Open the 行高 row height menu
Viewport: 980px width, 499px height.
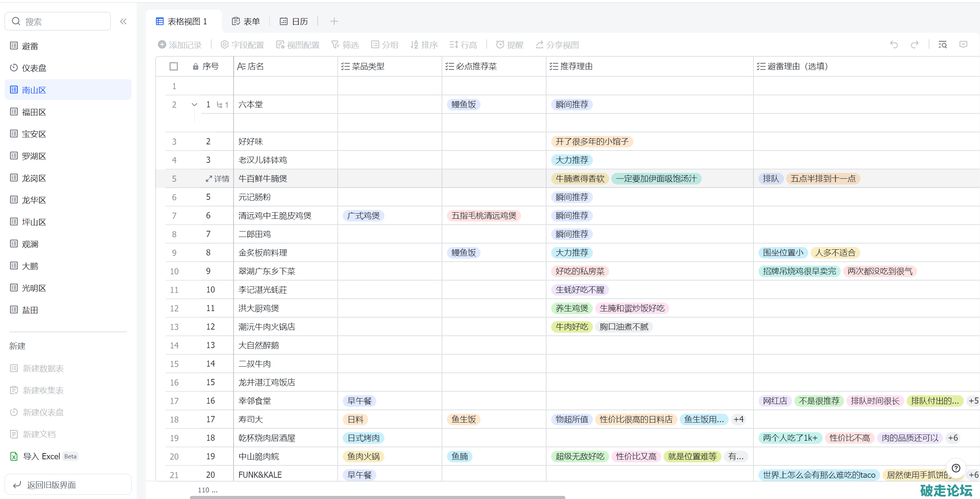pos(463,45)
